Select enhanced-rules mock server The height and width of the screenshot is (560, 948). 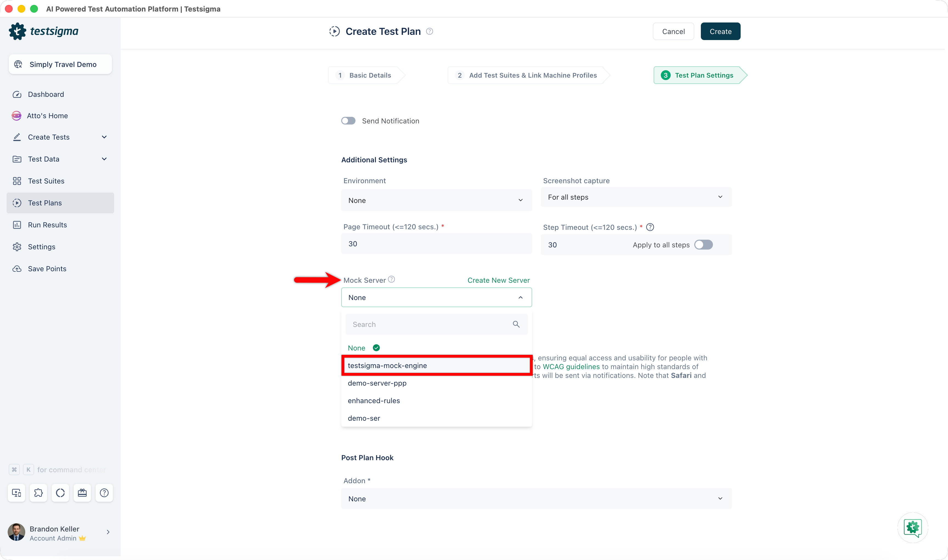click(437, 401)
